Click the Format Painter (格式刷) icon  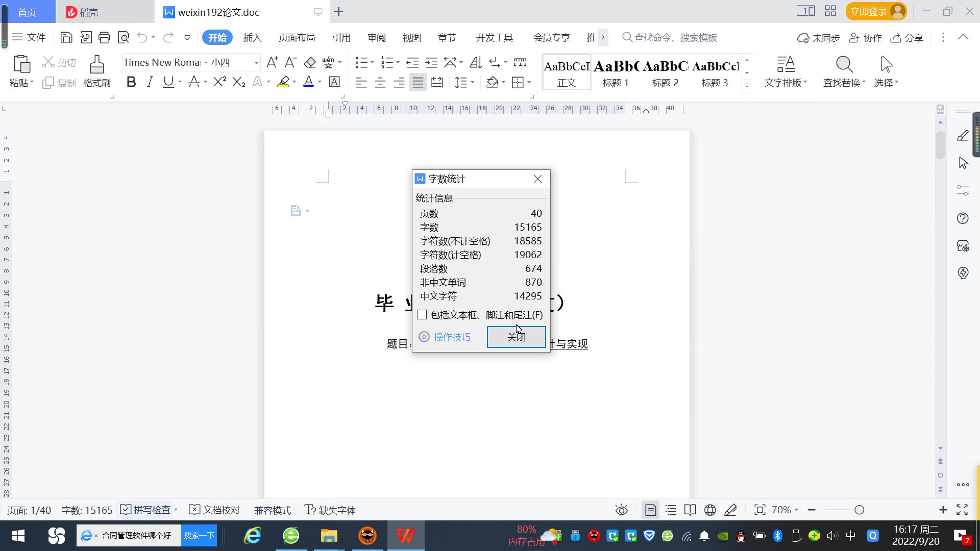point(96,71)
